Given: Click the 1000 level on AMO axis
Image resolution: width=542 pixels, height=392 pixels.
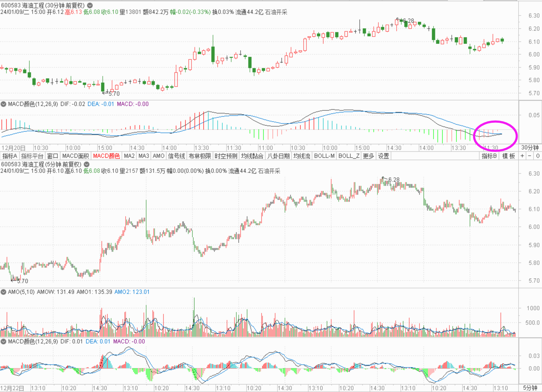Looking at the screenshot, I should pos(533,308).
